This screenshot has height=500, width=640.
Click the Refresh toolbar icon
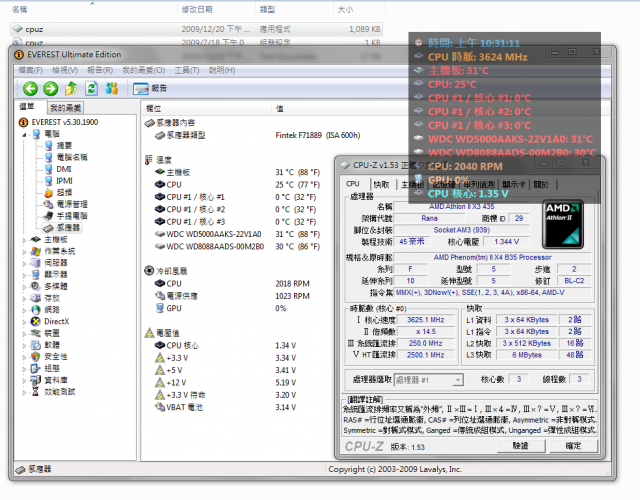(x=91, y=88)
